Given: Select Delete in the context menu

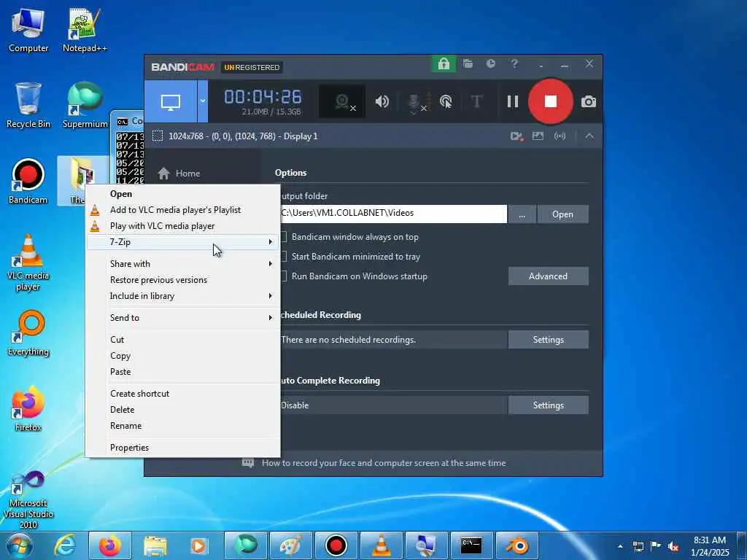Looking at the screenshot, I should 183,410.
